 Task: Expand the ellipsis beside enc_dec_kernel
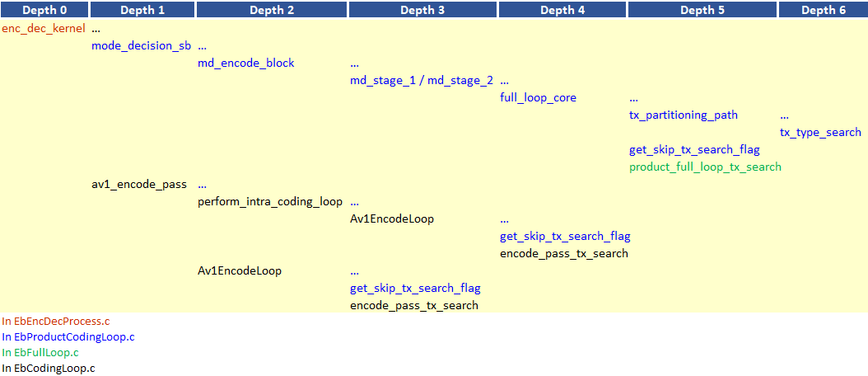[96, 28]
